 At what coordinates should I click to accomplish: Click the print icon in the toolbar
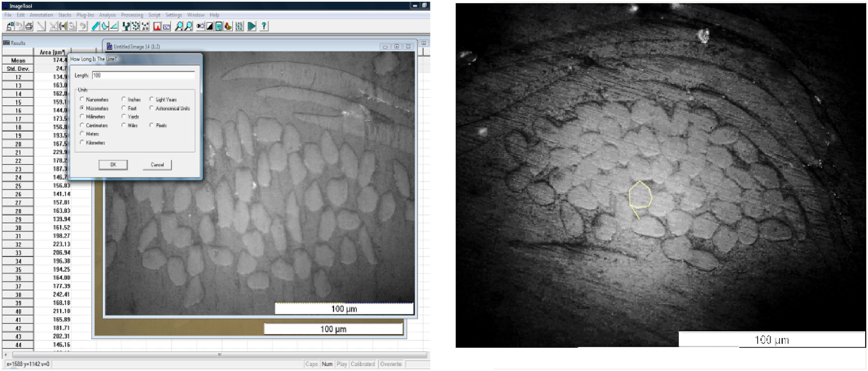coord(29,26)
